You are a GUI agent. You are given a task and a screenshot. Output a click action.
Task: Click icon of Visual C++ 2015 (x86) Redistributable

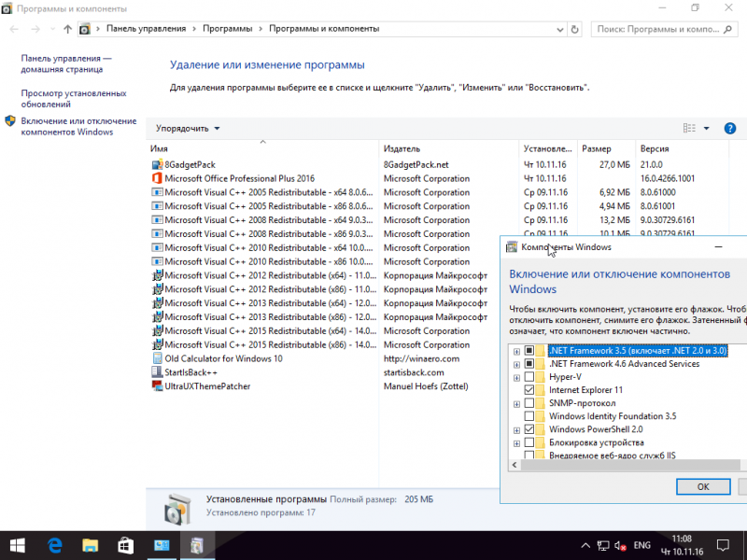[x=157, y=344]
